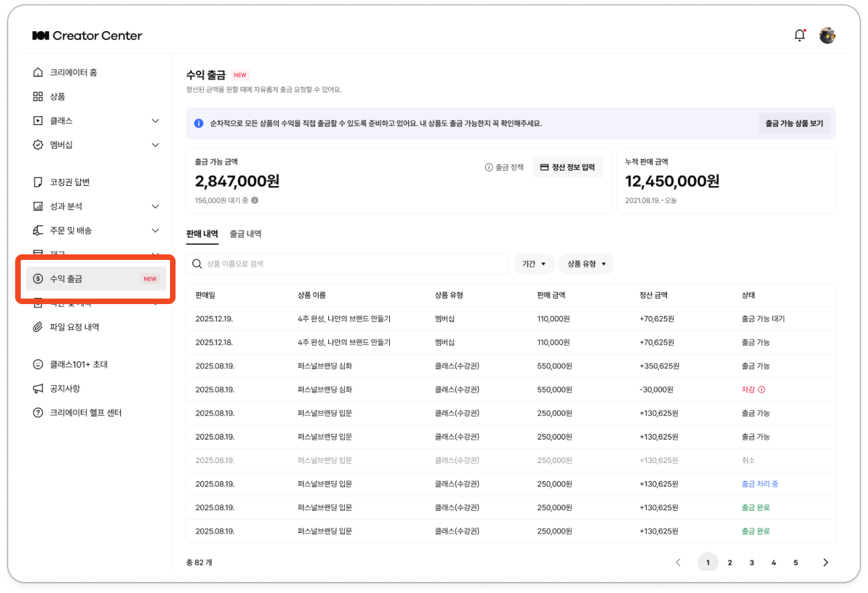Go to next page with right arrow
Image resolution: width=868 pixels, height=593 pixels.
(x=825, y=563)
